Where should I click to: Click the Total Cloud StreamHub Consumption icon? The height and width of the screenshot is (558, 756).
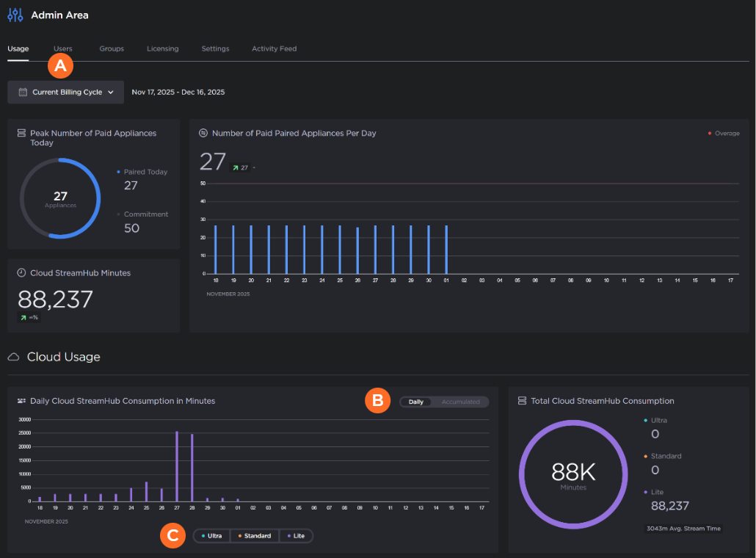(522, 401)
